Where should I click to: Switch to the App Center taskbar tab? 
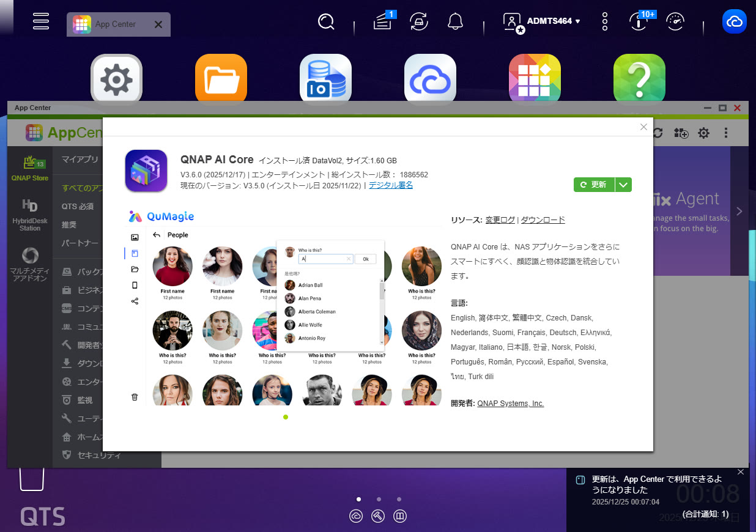(x=116, y=24)
